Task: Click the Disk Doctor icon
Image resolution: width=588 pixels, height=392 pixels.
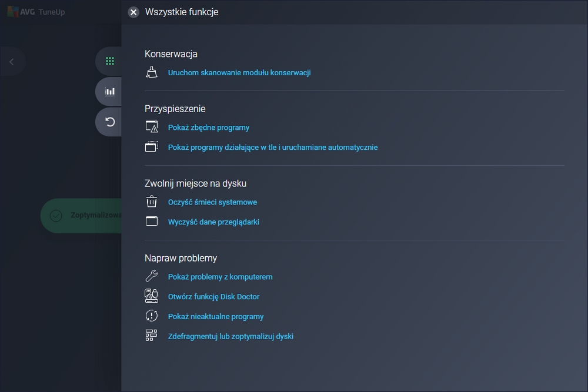Action: tap(152, 296)
